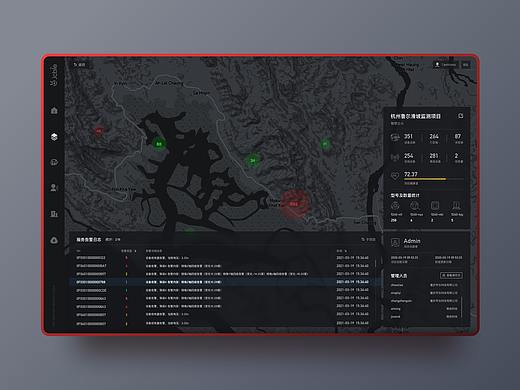Open the buildings icon in left sidebar
Image resolution: width=520 pixels, height=390 pixels.
(54, 214)
